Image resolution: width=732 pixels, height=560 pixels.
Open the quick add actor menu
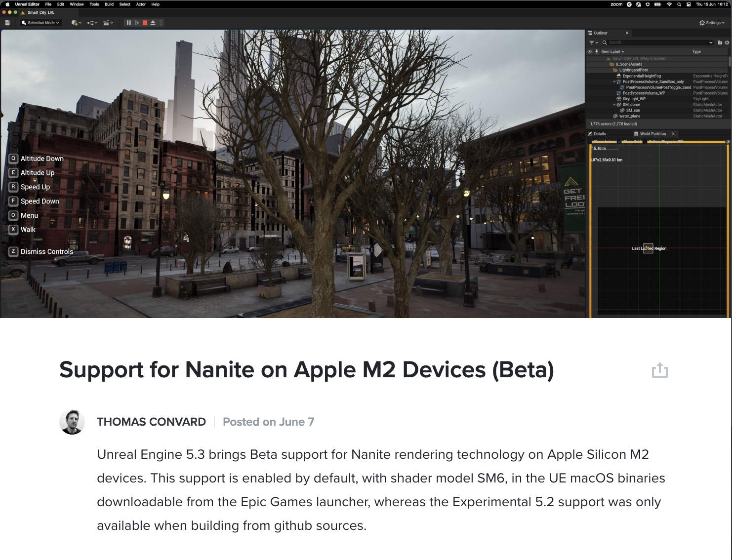coord(76,23)
